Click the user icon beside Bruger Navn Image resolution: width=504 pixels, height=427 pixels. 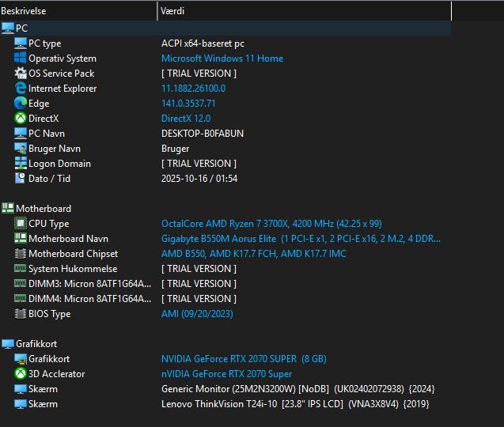click(x=21, y=149)
